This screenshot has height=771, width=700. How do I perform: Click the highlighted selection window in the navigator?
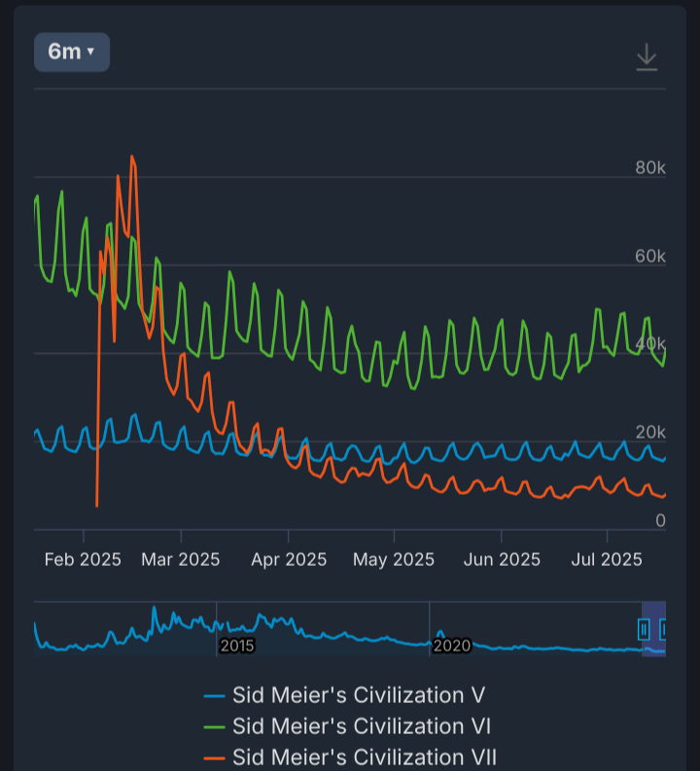(x=653, y=629)
